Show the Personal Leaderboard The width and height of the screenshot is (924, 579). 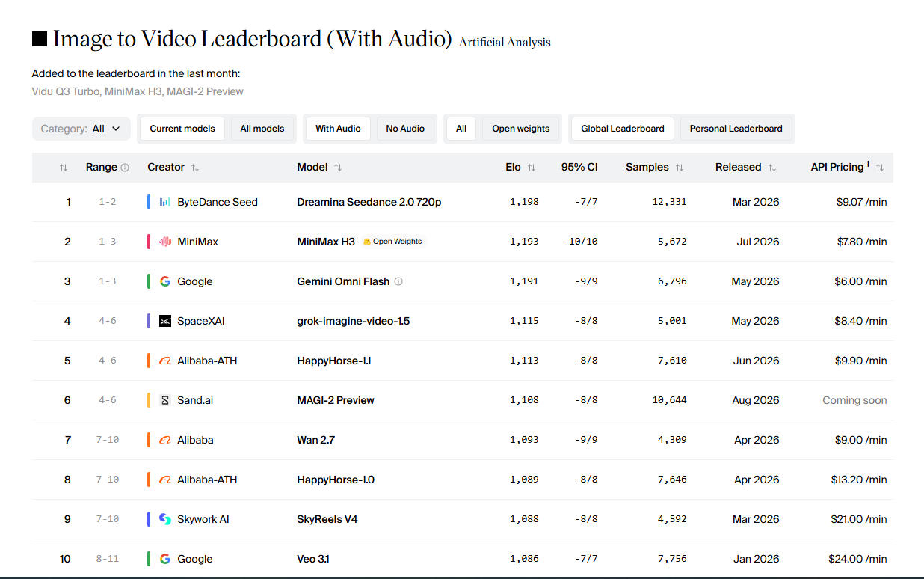click(x=736, y=129)
